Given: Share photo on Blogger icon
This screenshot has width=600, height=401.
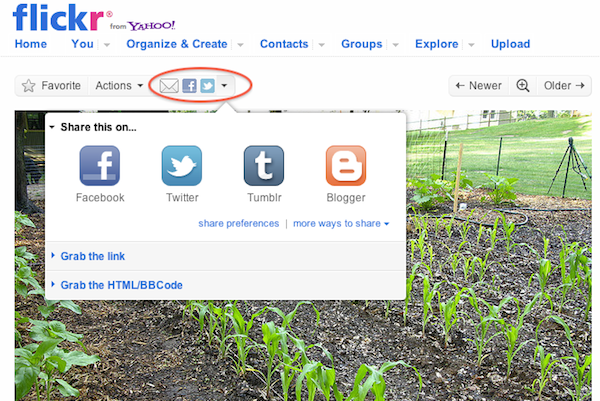Looking at the screenshot, I should click(x=346, y=165).
